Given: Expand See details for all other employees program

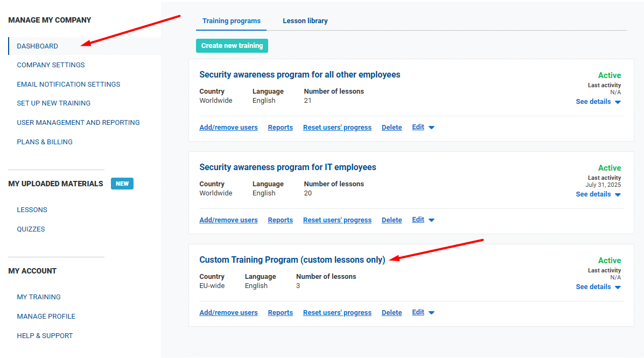Looking at the screenshot, I should 598,102.
